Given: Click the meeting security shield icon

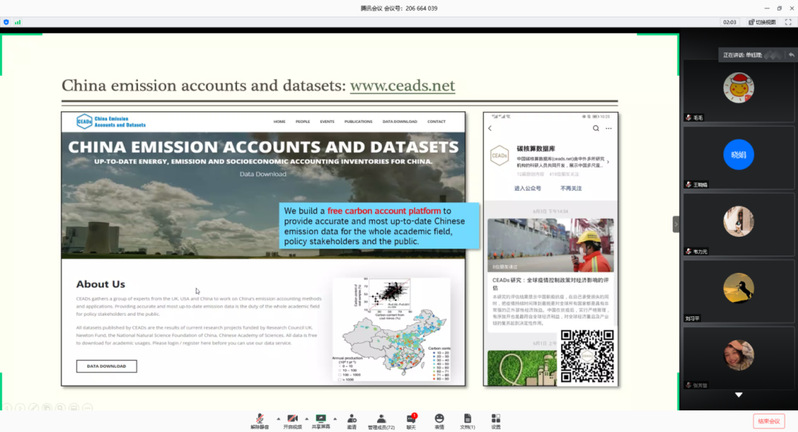Looking at the screenshot, I should tap(6, 22).
